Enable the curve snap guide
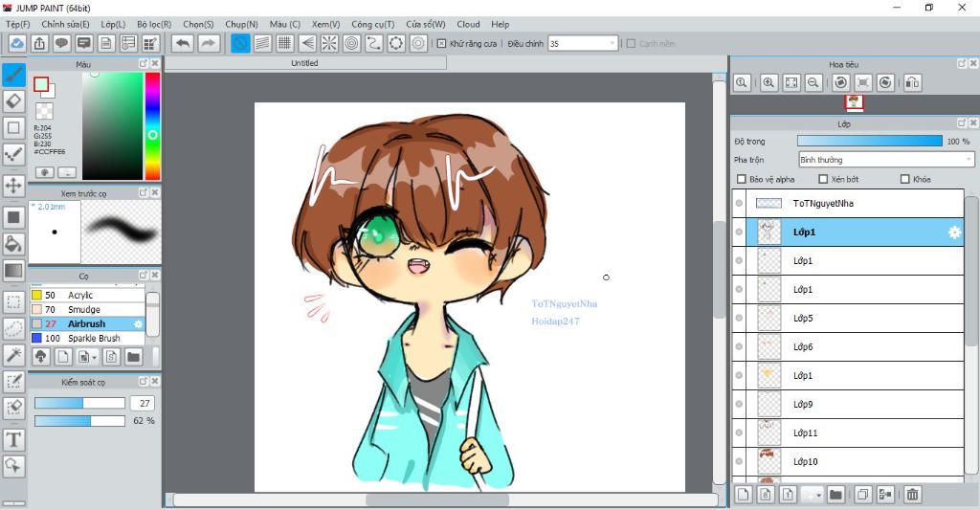Image resolution: width=980 pixels, height=510 pixels. click(374, 43)
